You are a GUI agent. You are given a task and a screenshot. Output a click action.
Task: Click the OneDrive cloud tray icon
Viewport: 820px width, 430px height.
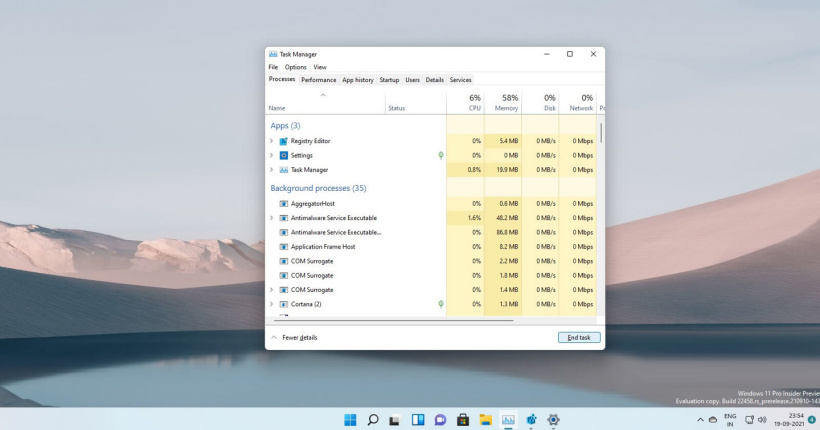713,420
